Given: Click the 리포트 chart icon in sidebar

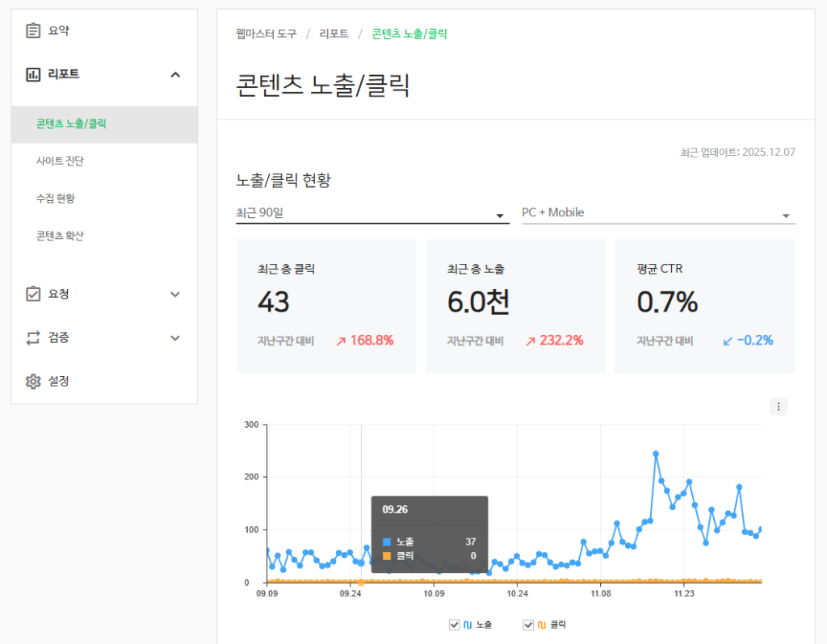Looking at the screenshot, I should pos(33,74).
